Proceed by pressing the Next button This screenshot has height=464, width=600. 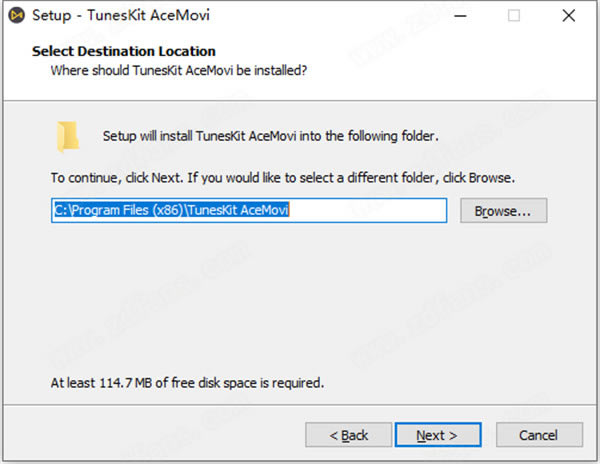click(436, 435)
